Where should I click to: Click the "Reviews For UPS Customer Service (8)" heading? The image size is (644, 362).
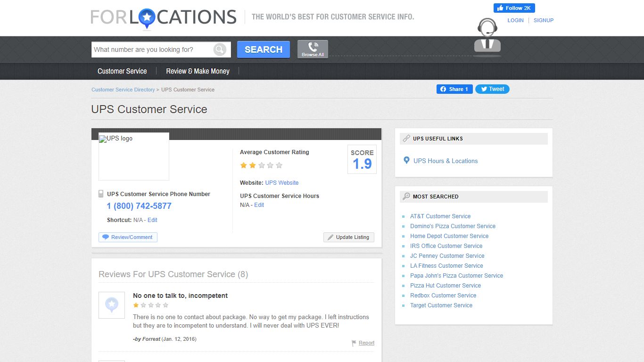coord(173,274)
